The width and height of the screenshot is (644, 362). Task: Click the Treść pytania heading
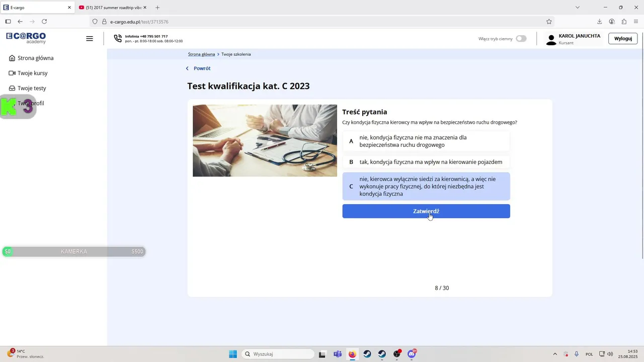(365, 112)
